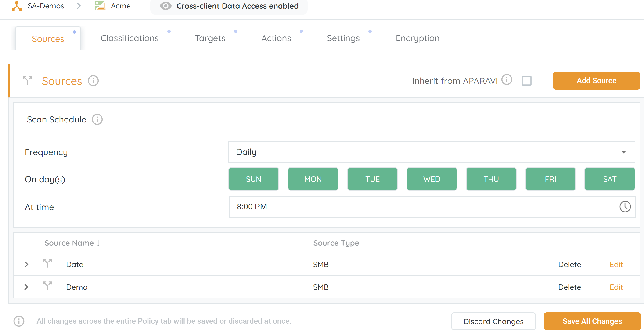The height and width of the screenshot is (334, 644).
Task: Click the SA-Demos network icon
Action: 17,6
